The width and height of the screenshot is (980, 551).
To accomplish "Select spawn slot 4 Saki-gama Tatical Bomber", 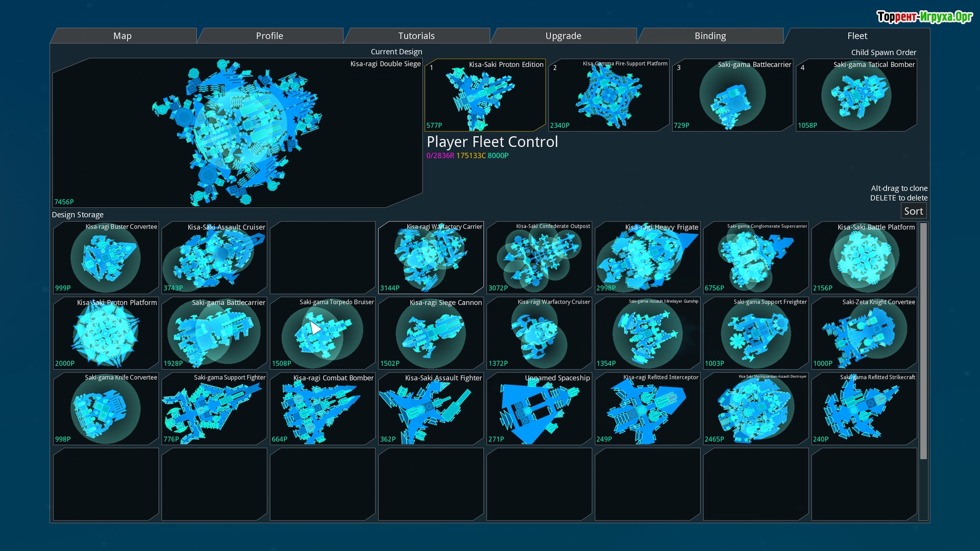I will [856, 95].
